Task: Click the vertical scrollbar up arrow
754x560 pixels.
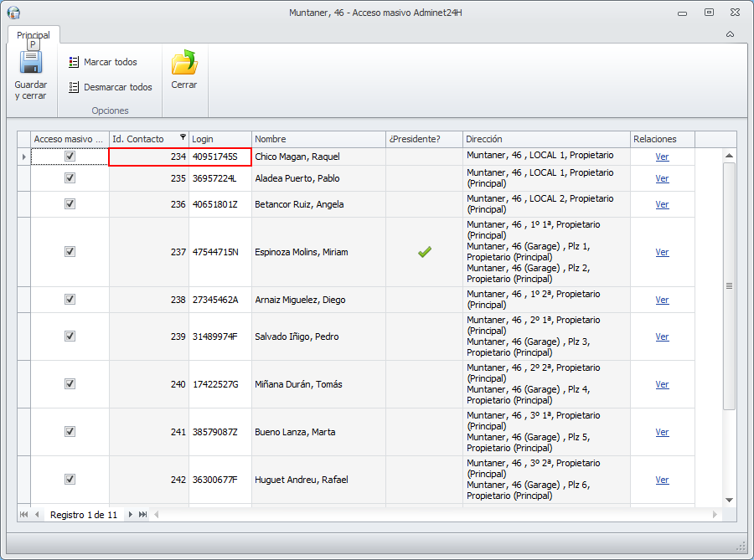Action: click(729, 156)
